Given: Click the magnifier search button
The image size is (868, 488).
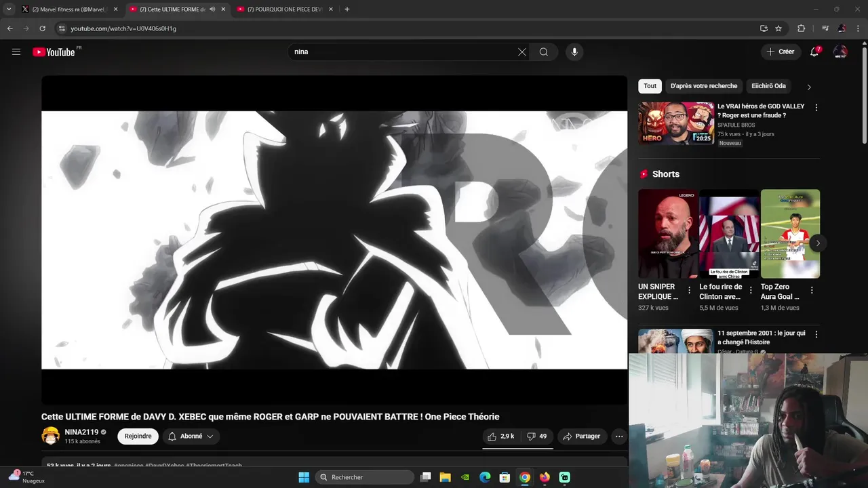Looking at the screenshot, I should [544, 52].
